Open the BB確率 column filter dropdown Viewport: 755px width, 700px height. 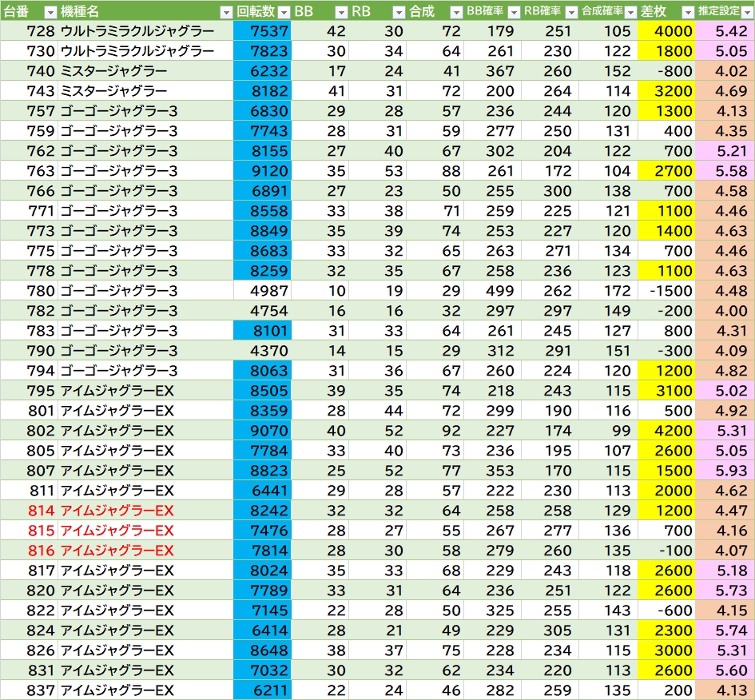coord(514,13)
